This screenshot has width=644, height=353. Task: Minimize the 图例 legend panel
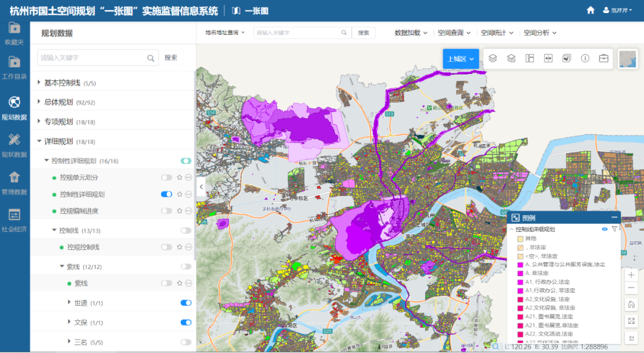pyautogui.click(x=614, y=218)
